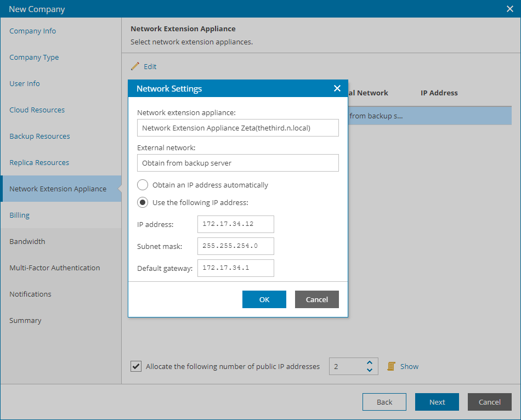Close the Network Settings dialog

tap(337, 88)
